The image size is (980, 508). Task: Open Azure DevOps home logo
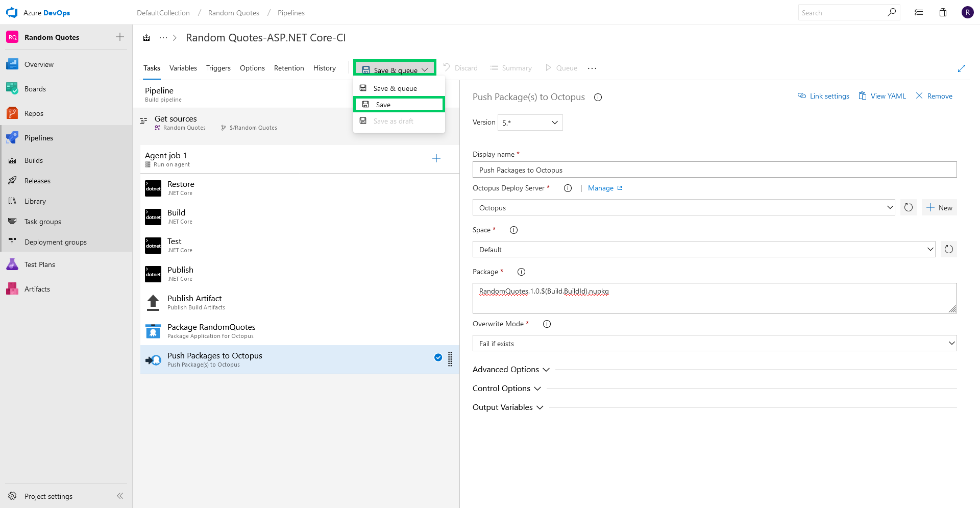12,13
